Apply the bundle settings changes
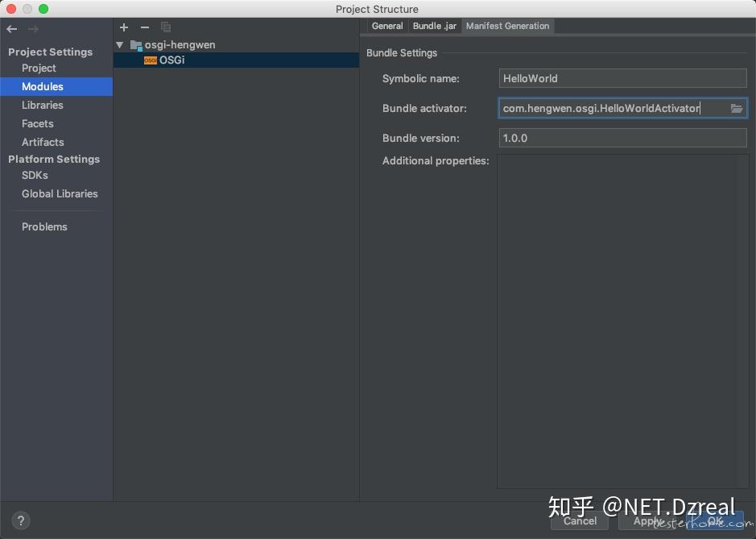Screen dimensions: 756x539 click(x=649, y=521)
